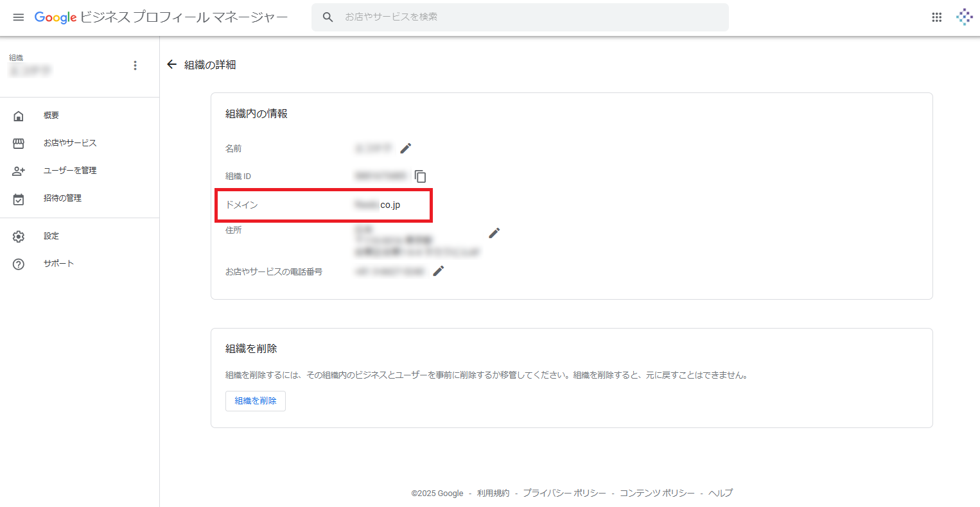
Task: Open the organization three-dot menu
Action: [135, 65]
